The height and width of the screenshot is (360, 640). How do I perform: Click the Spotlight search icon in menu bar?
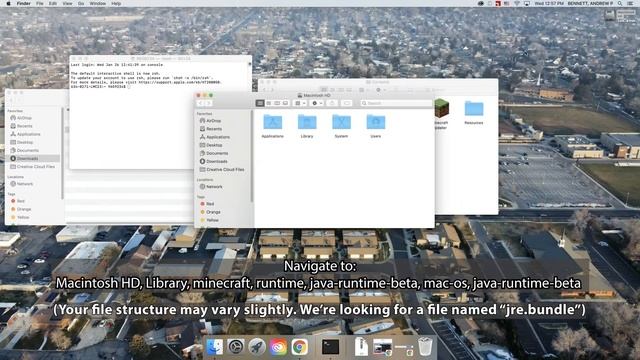(620, 3)
